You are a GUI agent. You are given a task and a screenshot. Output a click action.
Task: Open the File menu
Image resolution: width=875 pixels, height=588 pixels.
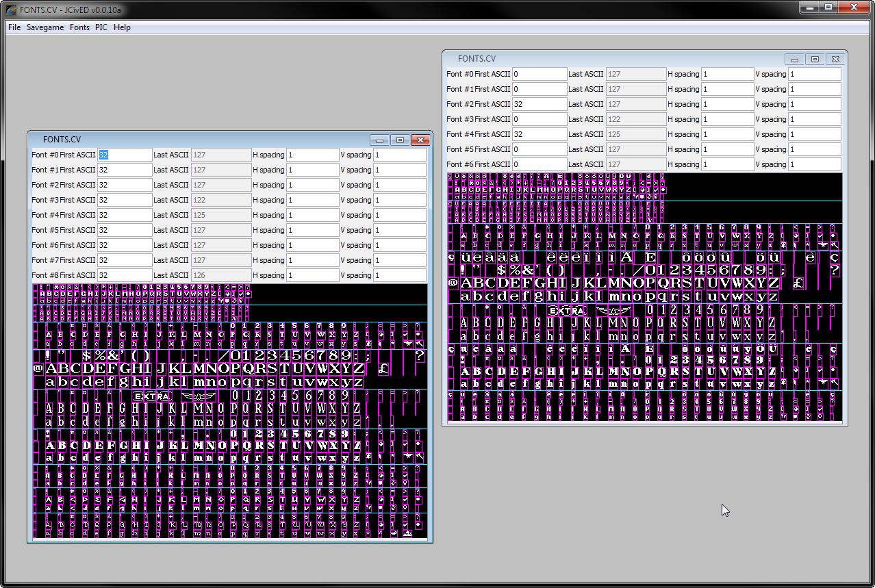tap(14, 27)
